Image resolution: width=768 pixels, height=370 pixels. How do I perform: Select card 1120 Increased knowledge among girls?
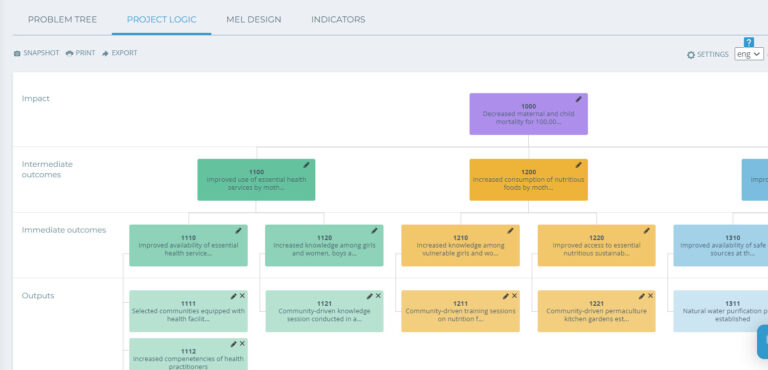324,245
